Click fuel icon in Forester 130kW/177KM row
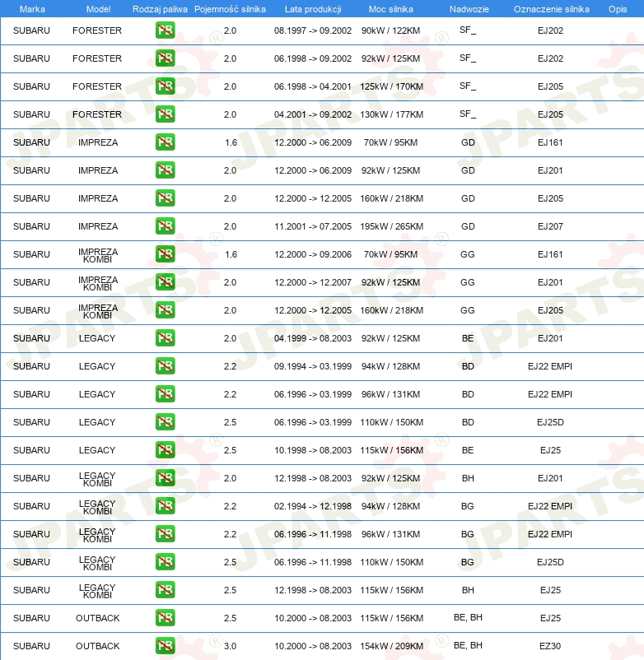The height and width of the screenshot is (660, 644). (x=165, y=114)
